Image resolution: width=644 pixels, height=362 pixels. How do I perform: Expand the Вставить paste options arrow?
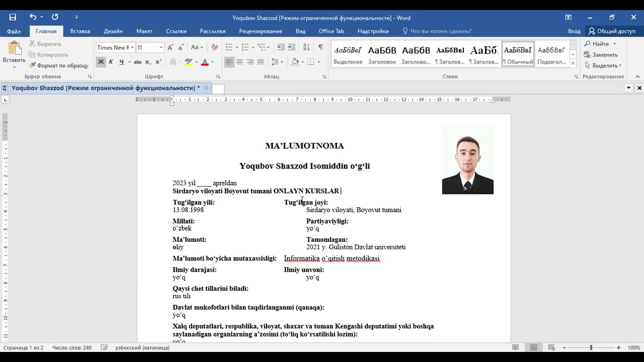coord(14,67)
